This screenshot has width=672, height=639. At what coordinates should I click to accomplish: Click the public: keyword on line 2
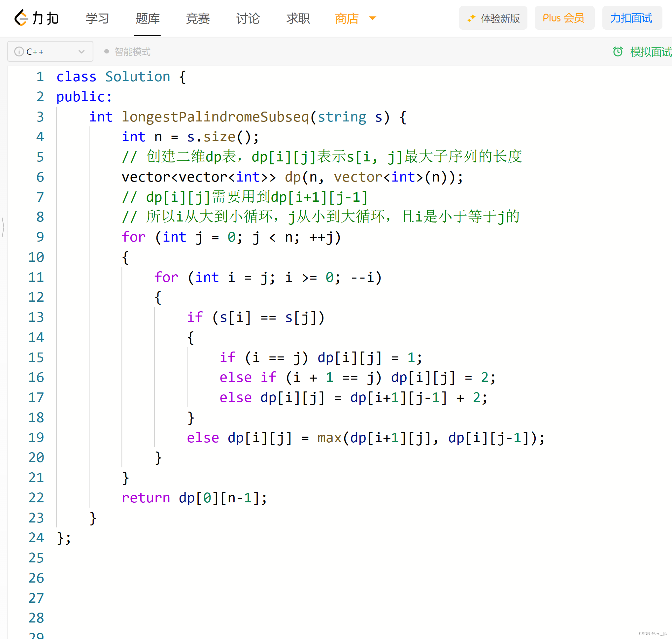tap(84, 97)
